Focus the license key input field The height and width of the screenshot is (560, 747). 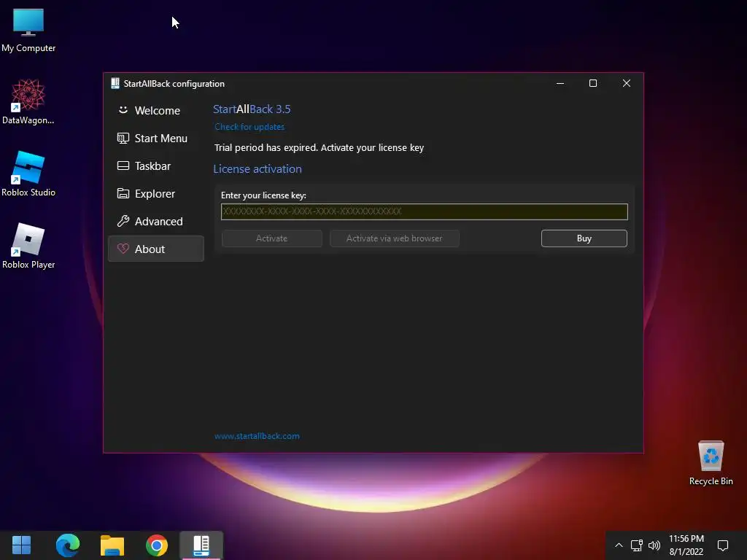pyautogui.click(x=424, y=211)
